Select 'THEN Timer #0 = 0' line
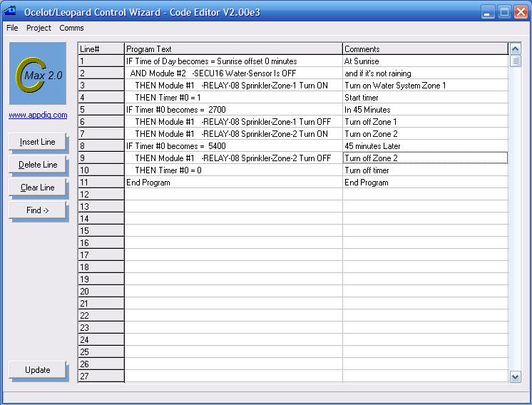Image resolution: width=532 pixels, height=405 pixels. pos(233,170)
